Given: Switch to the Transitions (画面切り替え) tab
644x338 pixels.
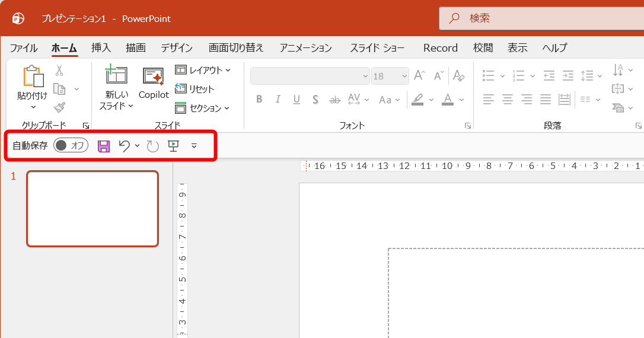Looking at the screenshot, I should click(236, 47).
